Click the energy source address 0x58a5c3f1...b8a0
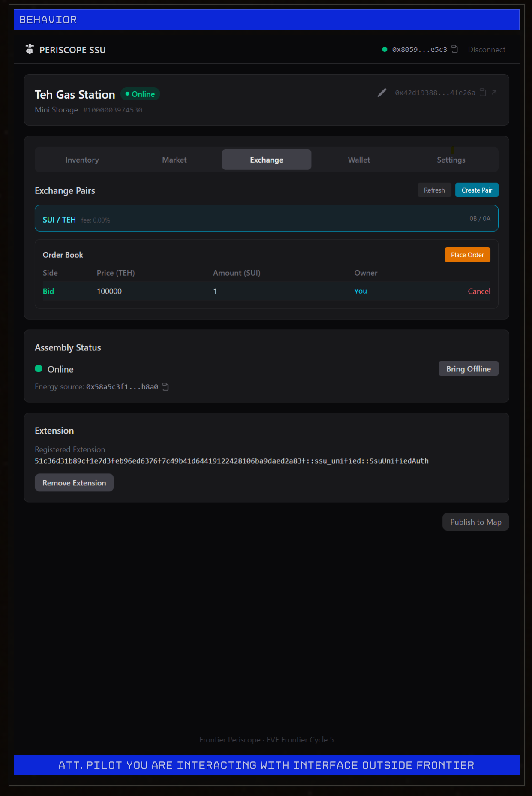 coord(122,387)
